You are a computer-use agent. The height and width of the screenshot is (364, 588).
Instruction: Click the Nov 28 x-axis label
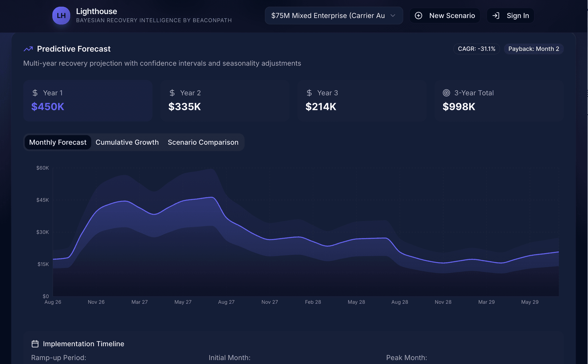coord(443,302)
